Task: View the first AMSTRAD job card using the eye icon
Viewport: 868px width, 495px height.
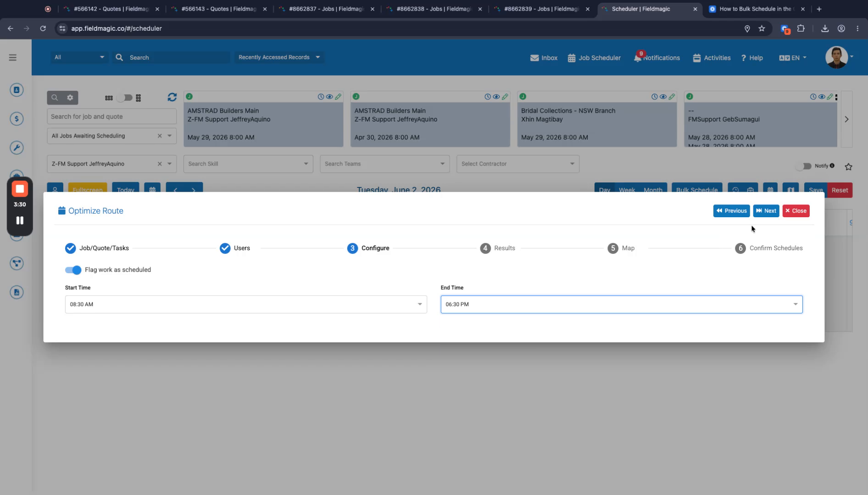Action: 329,97
